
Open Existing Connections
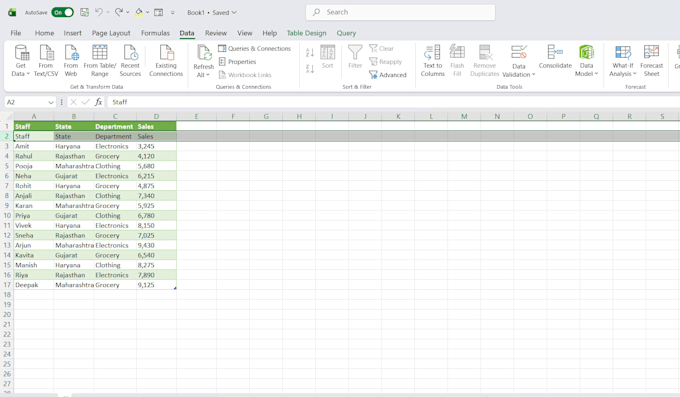click(x=166, y=61)
